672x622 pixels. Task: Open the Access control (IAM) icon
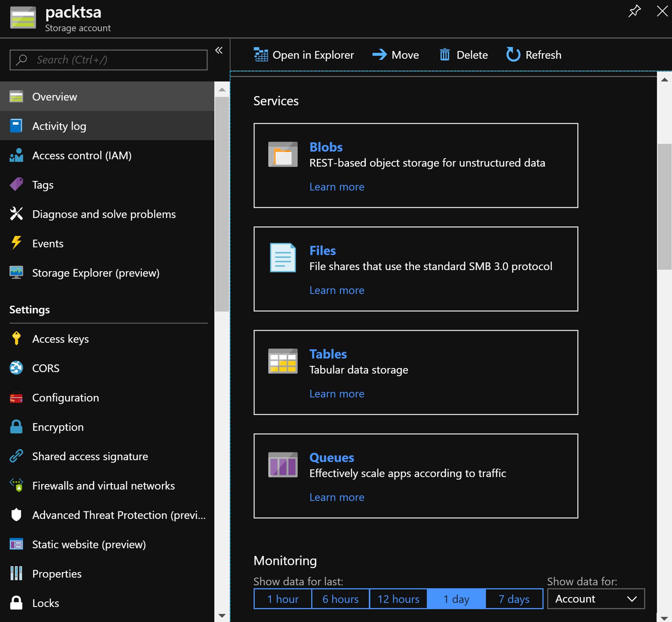(16, 155)
